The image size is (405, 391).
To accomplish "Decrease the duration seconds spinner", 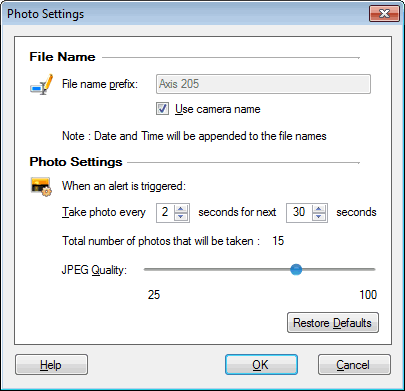I will [x=319, y=217].
